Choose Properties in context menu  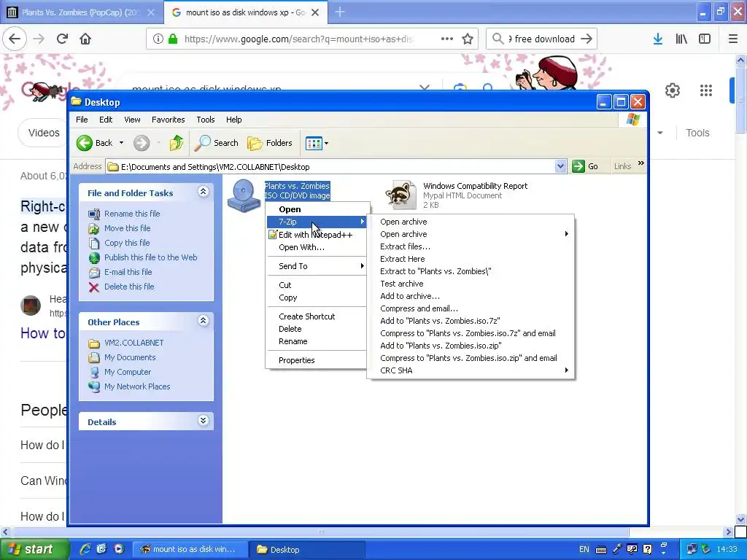317,360
